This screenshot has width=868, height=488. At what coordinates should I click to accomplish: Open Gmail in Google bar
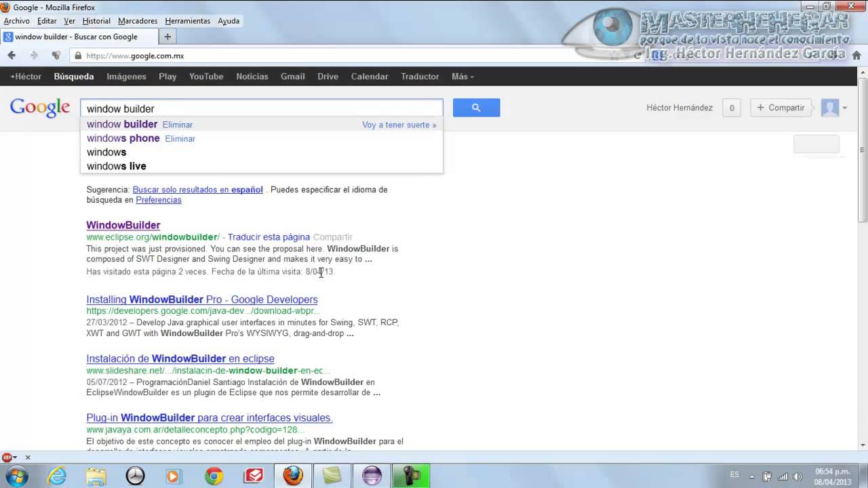point(293,77)
